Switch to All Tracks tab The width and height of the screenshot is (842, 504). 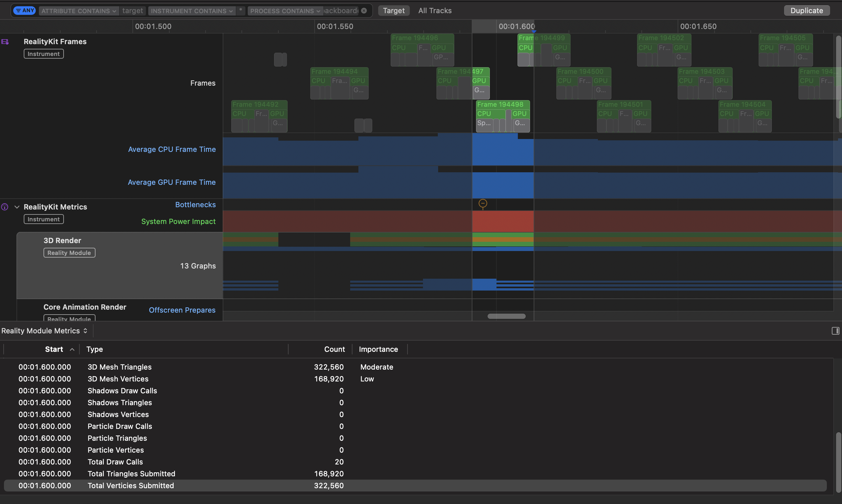pos(435,11)
